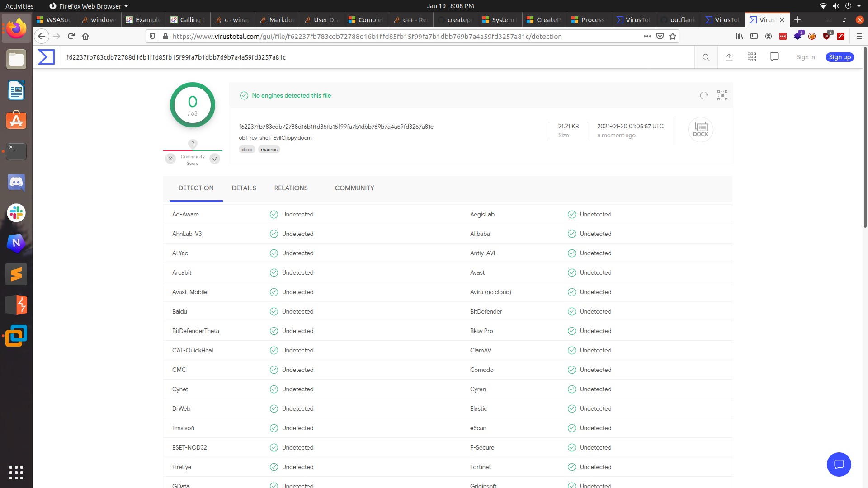Click 'No engines detected this file' message
The width and height of the screenshot is (868, 488).
[x=291, y=95]
